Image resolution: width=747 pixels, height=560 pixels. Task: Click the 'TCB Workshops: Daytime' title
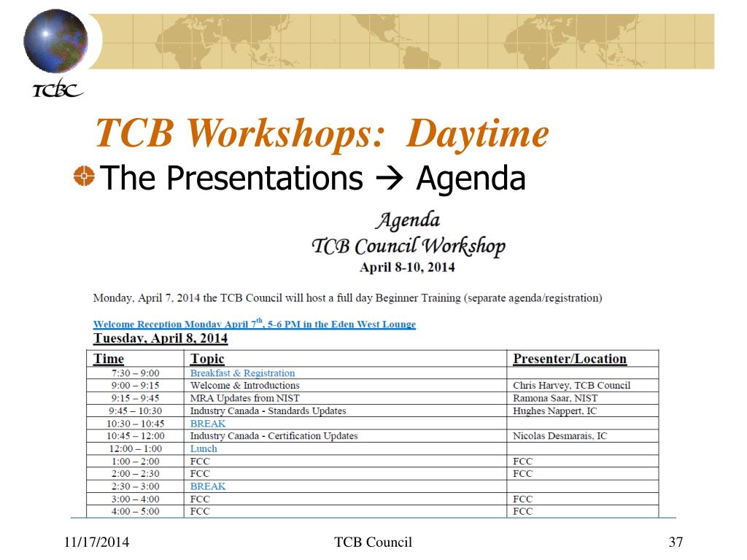click(322, 133)
